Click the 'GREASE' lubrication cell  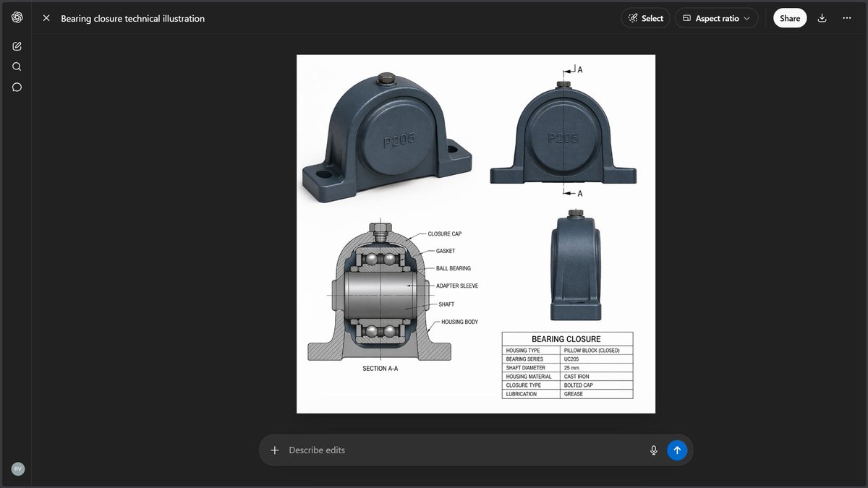point(597,394)
